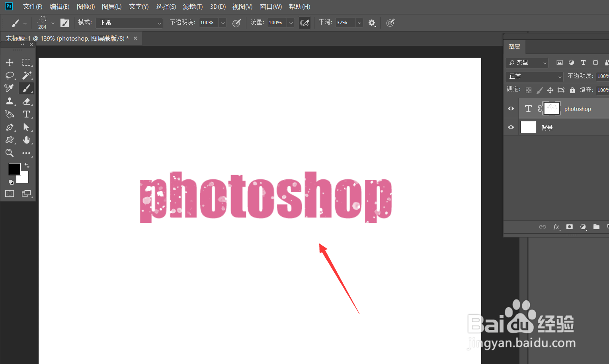This screenshot has height=364, width=609.
Task: Select the Paint Bucket tool
Action: point(10,114)
